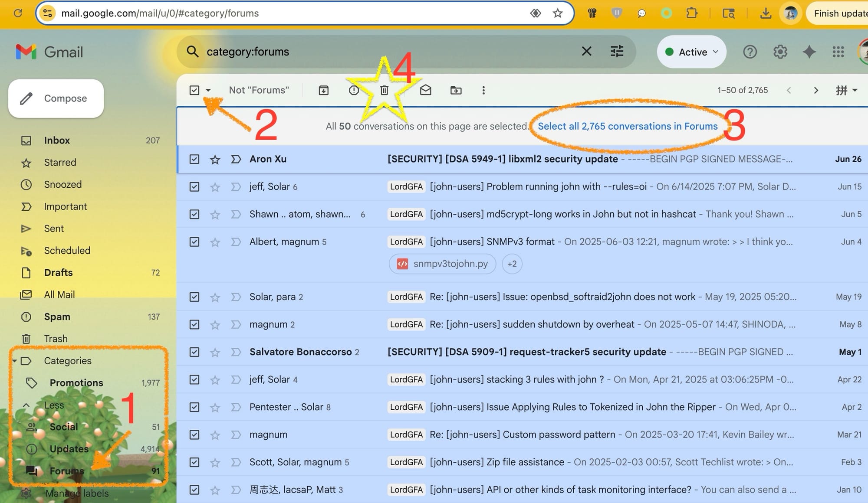Mark selected conversations as read
Image resolution: width=868 pixels, height=503 pixels.
click(x=426, y=90)
